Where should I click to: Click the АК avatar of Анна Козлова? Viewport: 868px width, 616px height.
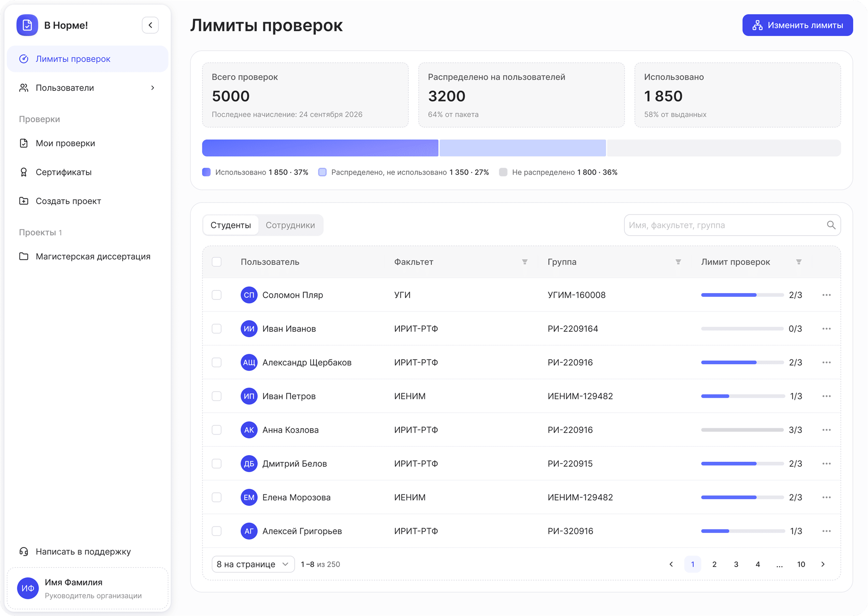click(249, 430)
